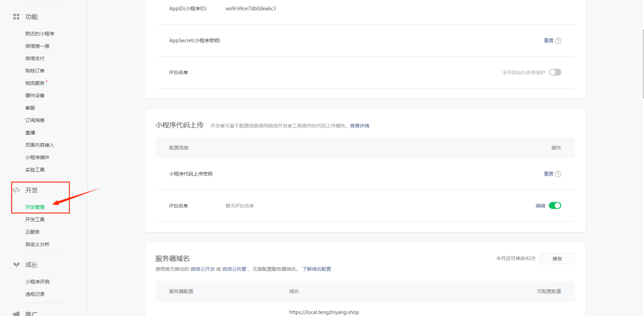Open 客服 in sidebar
This screenshot has height=316, width=644.
(x=30, y=108)
